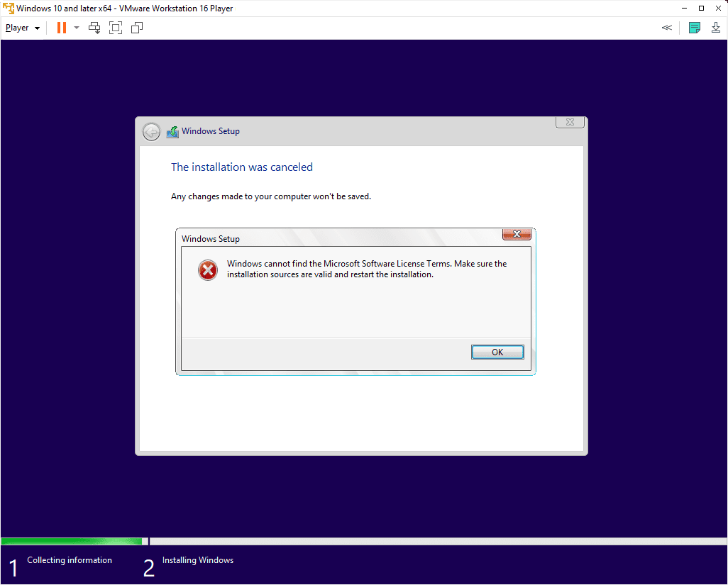Close the license terms error dialog
The image size is (728, 585).
[x=517, y=234]
